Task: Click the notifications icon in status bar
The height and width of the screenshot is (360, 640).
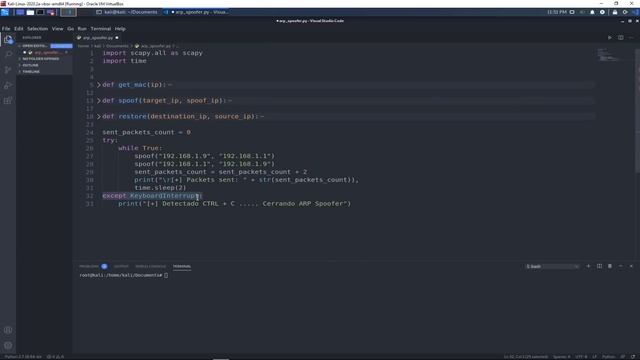Action: pos(633,357)
